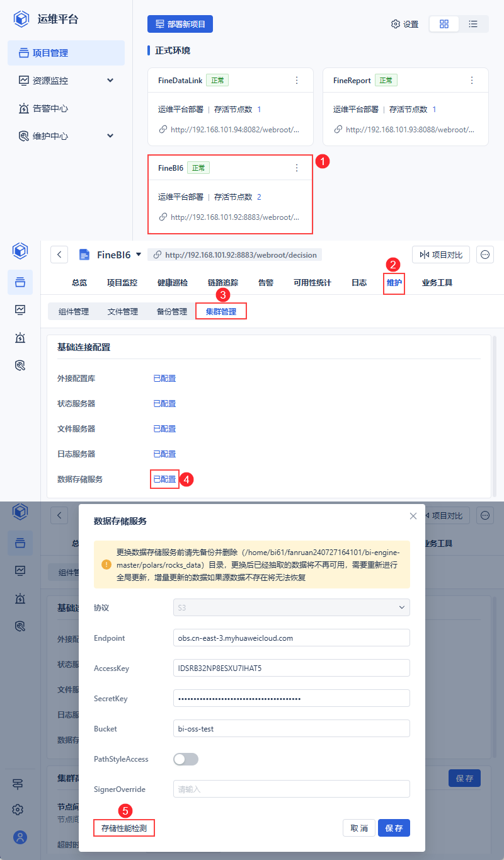Image resolution: width=504 pixels, height=860 pixels.
Task: Open the 可用性统计 tab
Action: tap(312, 283)
